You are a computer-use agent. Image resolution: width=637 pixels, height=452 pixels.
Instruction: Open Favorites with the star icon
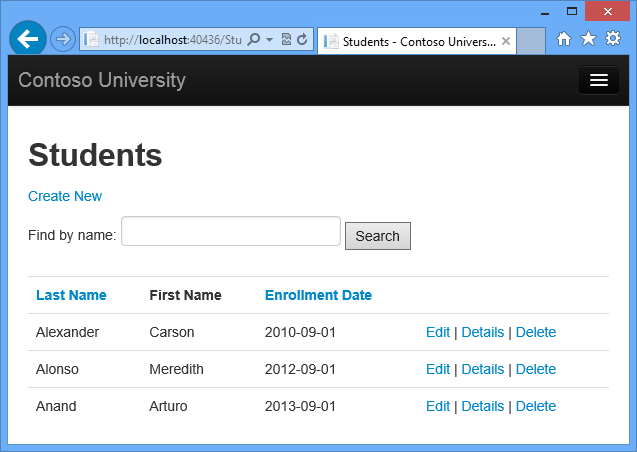(588, 39)
